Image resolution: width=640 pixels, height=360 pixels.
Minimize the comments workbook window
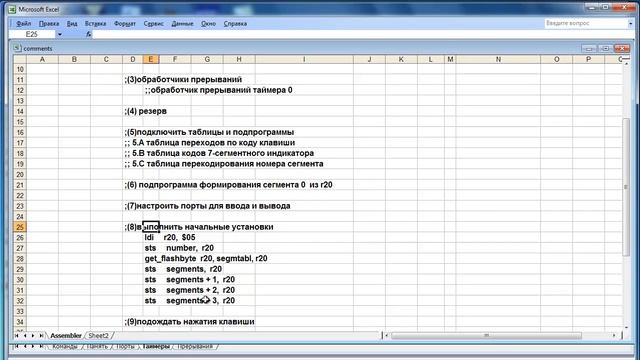[589, 49]
